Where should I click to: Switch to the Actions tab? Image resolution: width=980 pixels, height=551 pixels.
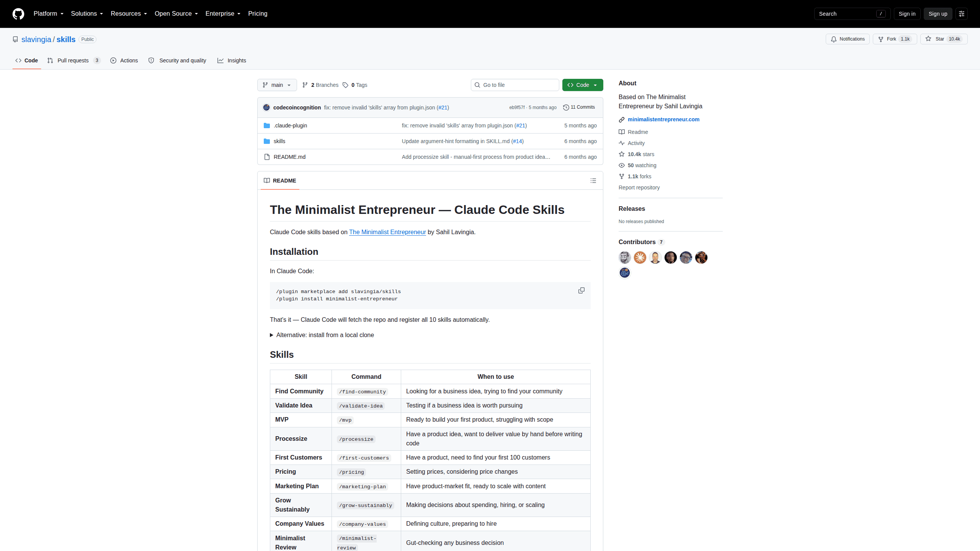pyautogui.click(x=124, y=60)
